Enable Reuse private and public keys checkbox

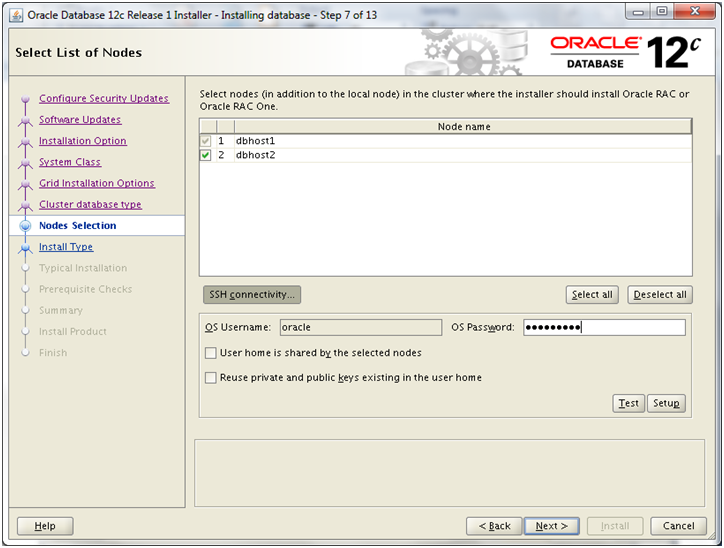point(211,378)
